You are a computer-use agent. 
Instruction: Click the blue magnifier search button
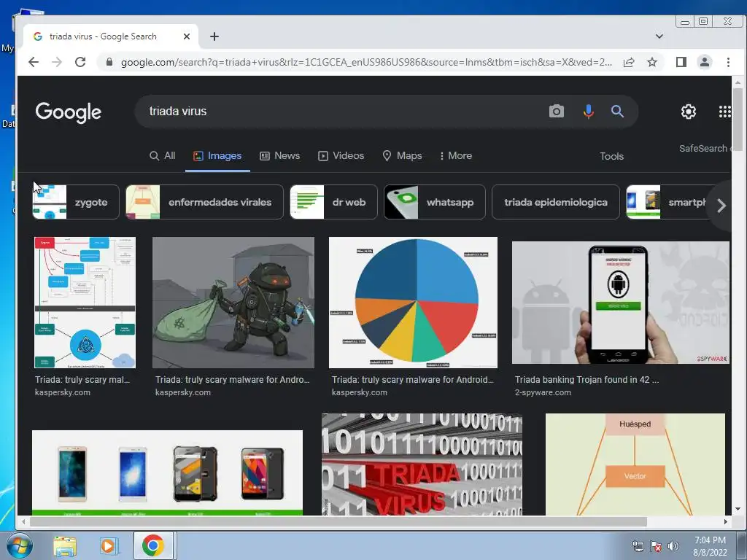point(617,112)
